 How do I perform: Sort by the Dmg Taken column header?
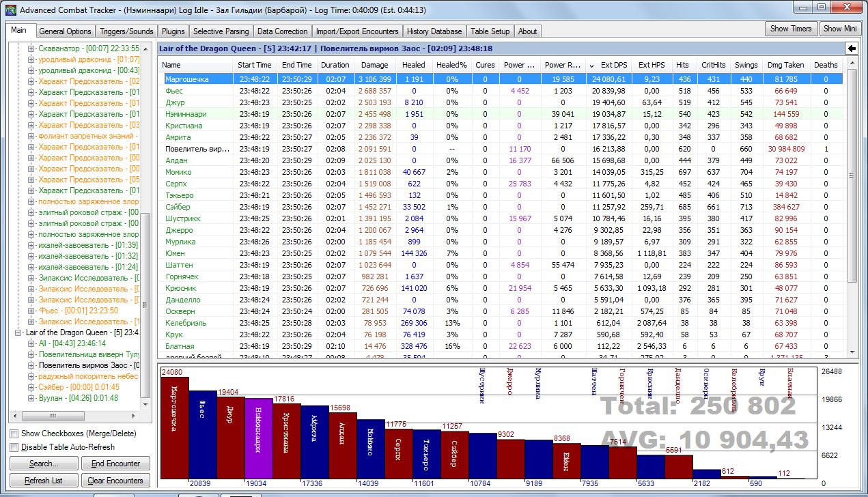pos(785,65)
